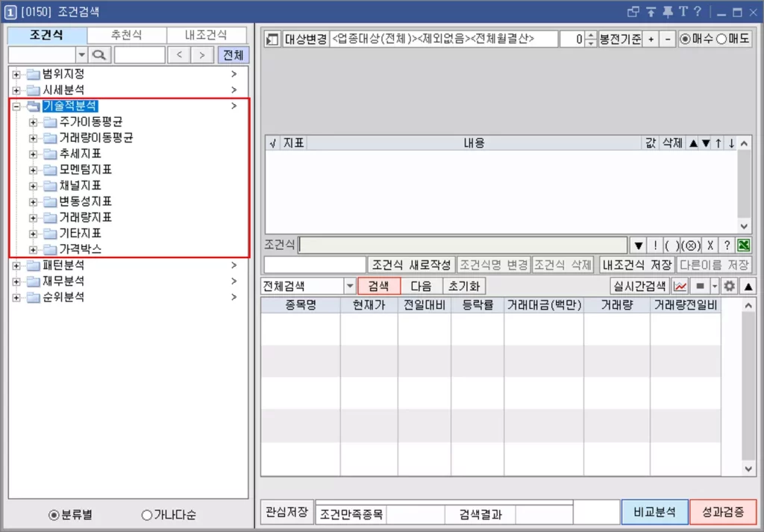Expand the 시세분석 folder

click(16, 90)
